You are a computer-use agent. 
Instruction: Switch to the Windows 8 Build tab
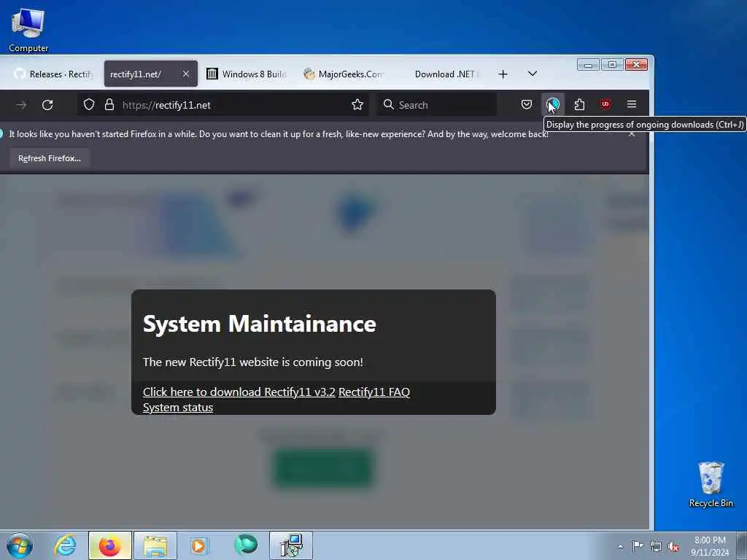(x=247, y=74)
